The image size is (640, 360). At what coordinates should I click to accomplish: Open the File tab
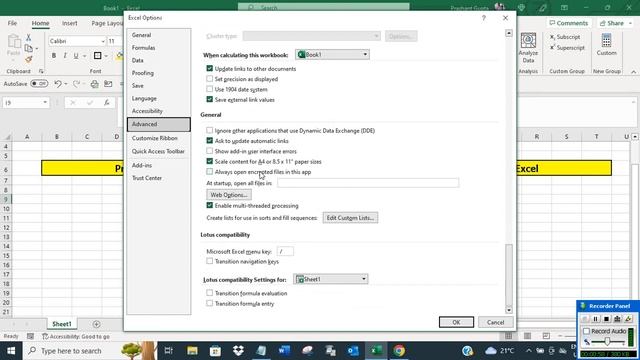coord(12,23)
